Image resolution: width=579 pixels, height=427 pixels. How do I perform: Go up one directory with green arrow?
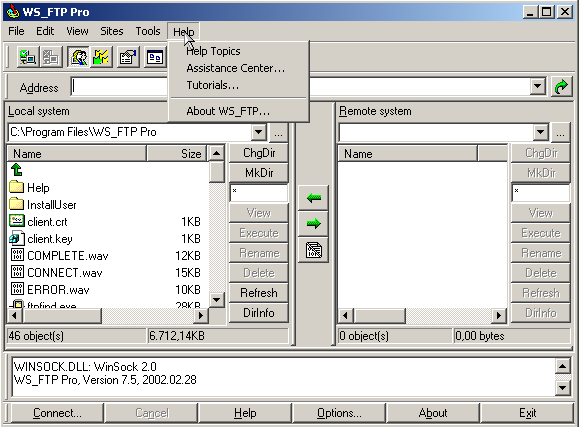[x=16, y=170]
